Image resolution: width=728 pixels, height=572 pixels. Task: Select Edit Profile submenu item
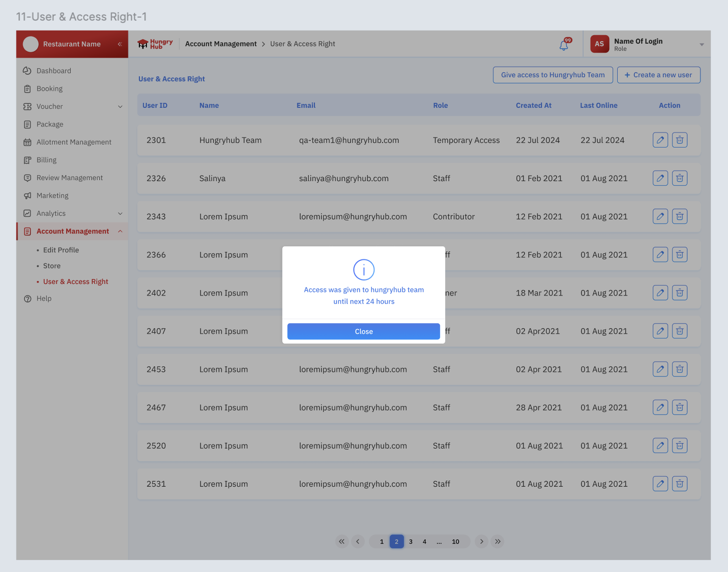pyautogui.click(x=61, y=250)
